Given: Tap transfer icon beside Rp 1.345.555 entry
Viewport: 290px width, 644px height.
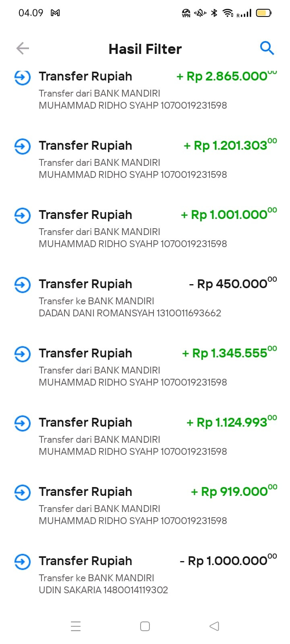Looking at the screenshot, I should click(23, 354).
